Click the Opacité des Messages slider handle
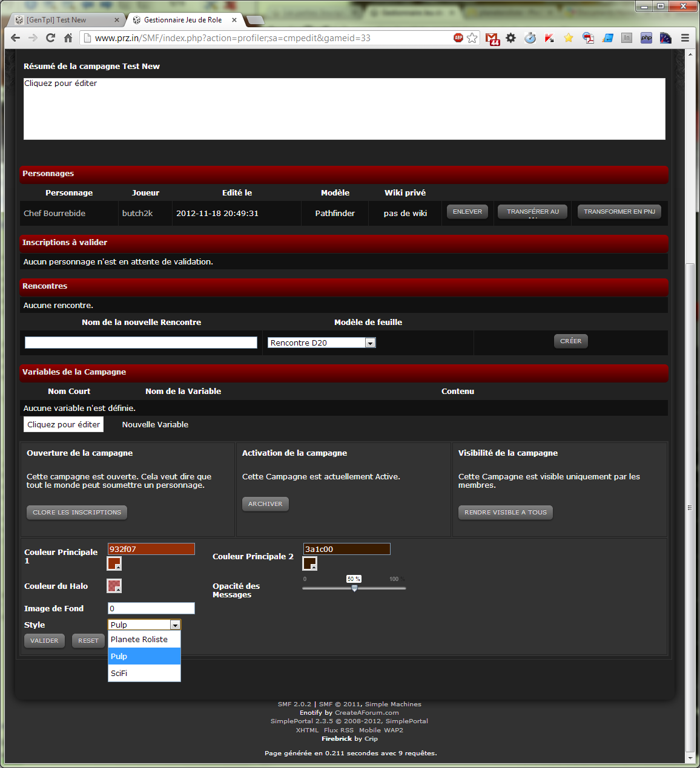 point(354,588)
